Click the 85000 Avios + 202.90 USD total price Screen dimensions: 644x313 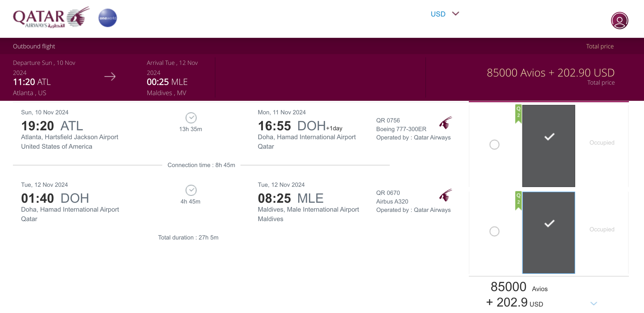pyautogui.click(x=551, y=72)
